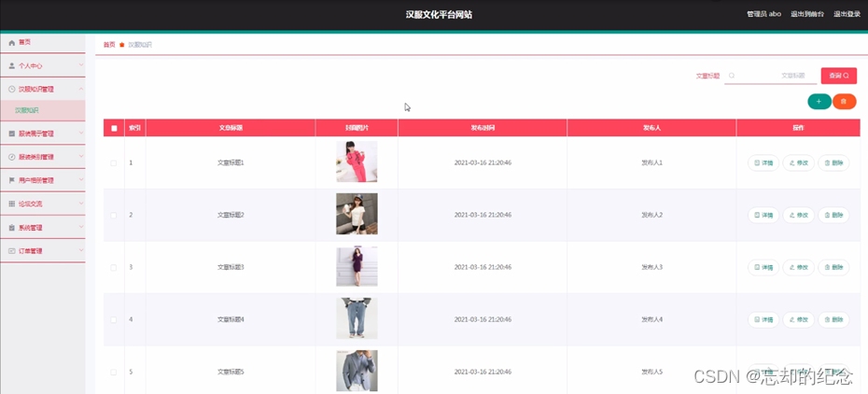
Task: Check the checkbox for row 3
Action: (x=114, y=267)
